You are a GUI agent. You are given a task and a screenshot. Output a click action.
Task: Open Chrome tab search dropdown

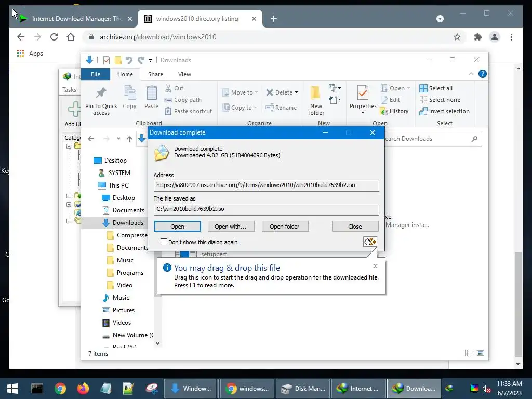pos(440,19)
